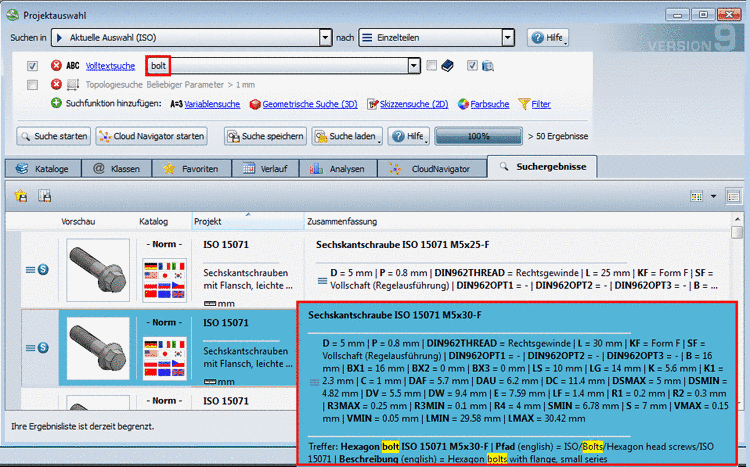Switch to the Analysen tab
This screenshot has height=467, width=750.
[x=338, y=168]
